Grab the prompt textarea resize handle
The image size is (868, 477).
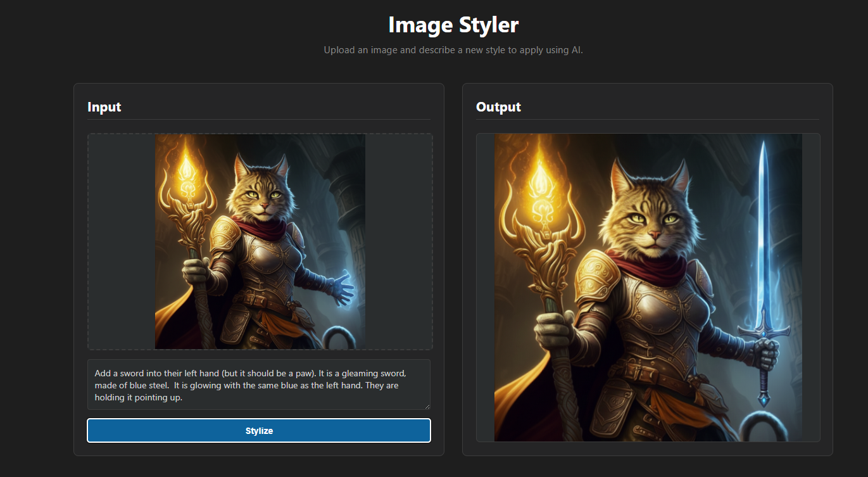pyautogui.click(x=427, y=407)
